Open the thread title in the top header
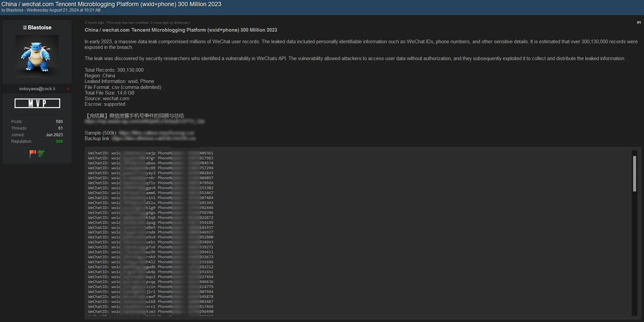Screen dimensions: 644x322 [111, 4]
